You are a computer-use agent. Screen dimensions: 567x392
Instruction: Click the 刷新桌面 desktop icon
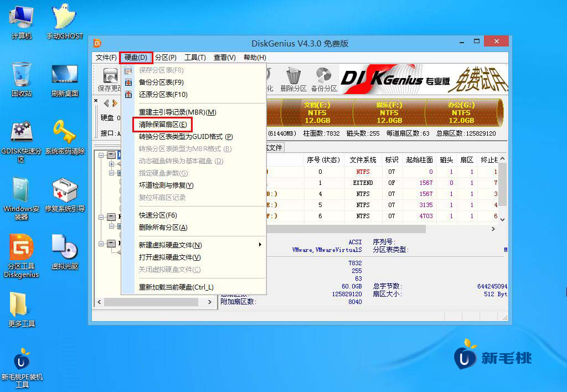tap(65, 80)
